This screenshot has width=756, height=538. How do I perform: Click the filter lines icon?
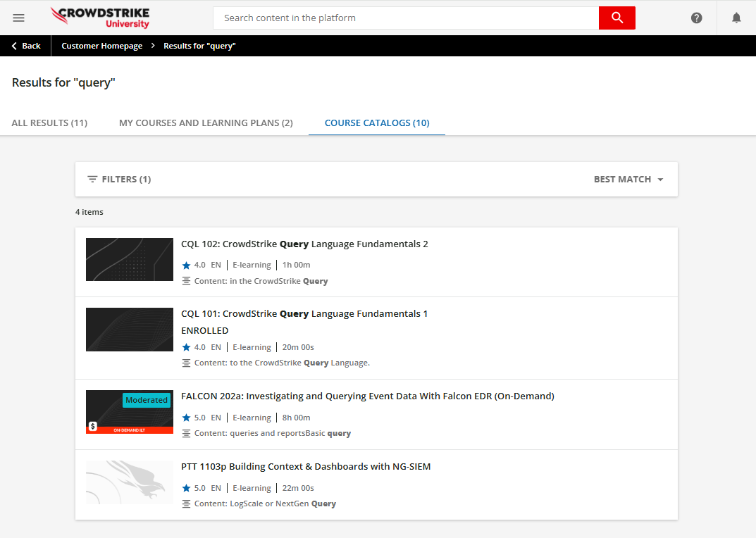92,180
